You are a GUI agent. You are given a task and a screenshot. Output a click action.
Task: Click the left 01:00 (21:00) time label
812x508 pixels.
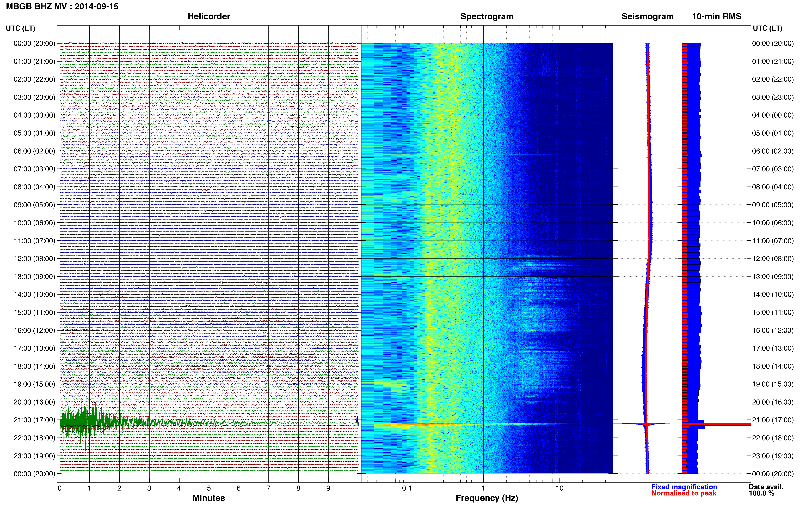34,62
